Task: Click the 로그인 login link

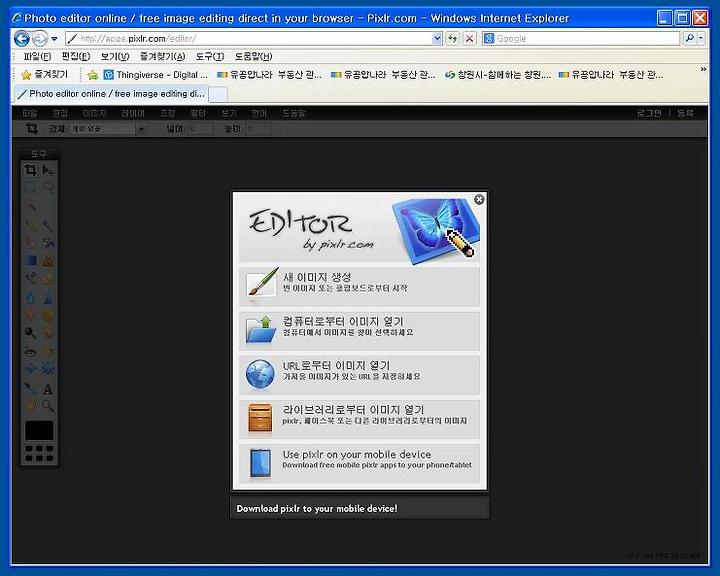Action: coord(649,113)
